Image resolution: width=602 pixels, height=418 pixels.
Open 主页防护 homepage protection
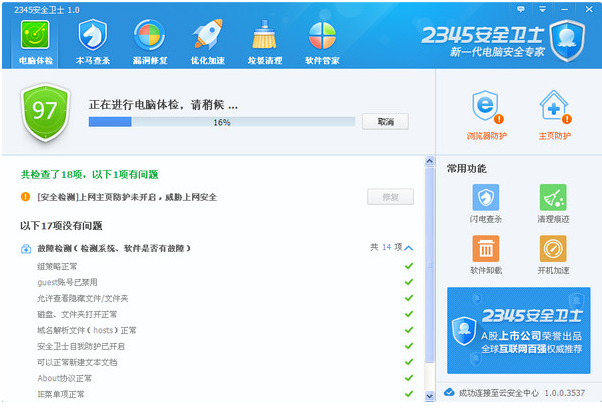tap(554, 113)
